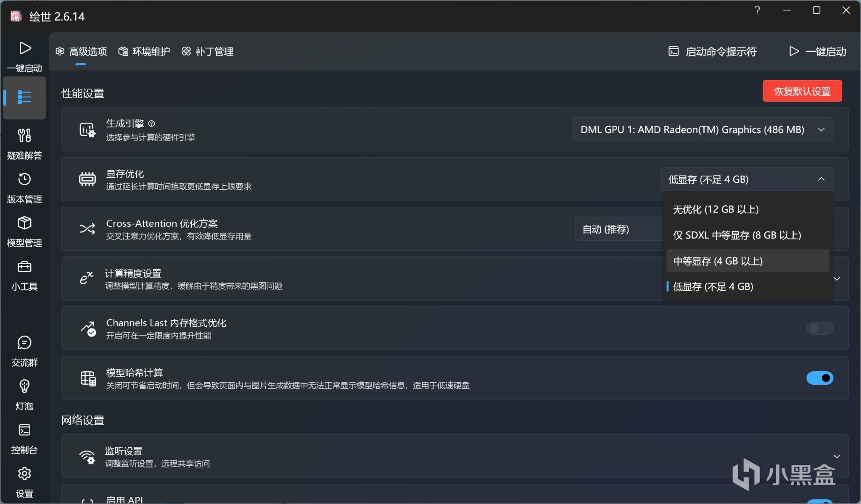Open the 小工具 toolbox icon

point(24,267)
